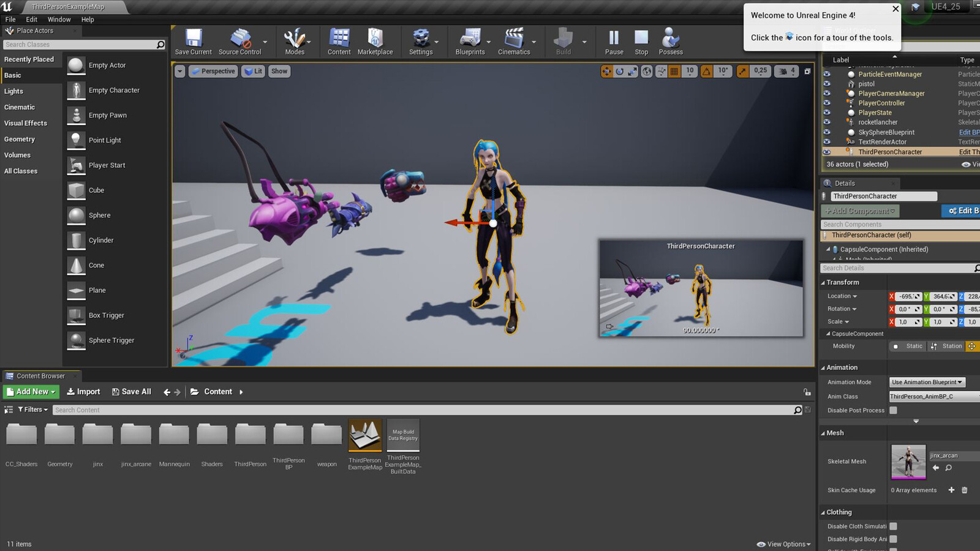Hide the pistol actor via eye icon
The height and width of the screenshot is (551, 980).
tap(827, 84)
